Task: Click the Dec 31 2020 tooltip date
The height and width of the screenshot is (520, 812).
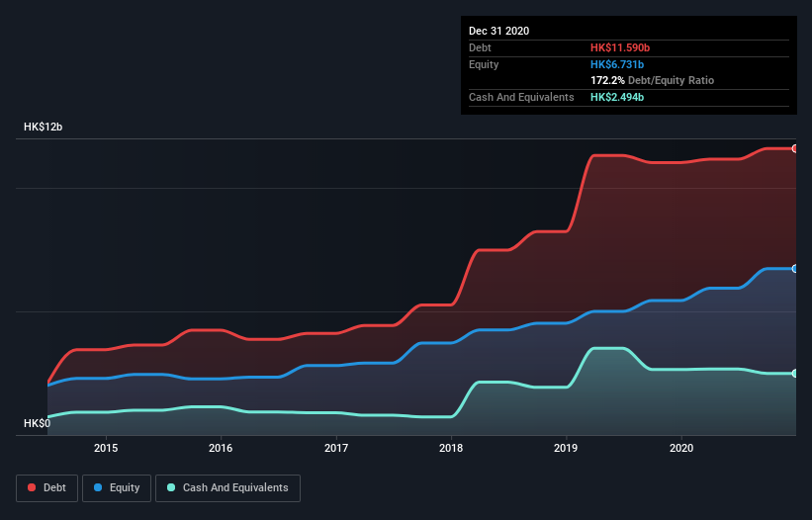Action: (x=498, y=31)
